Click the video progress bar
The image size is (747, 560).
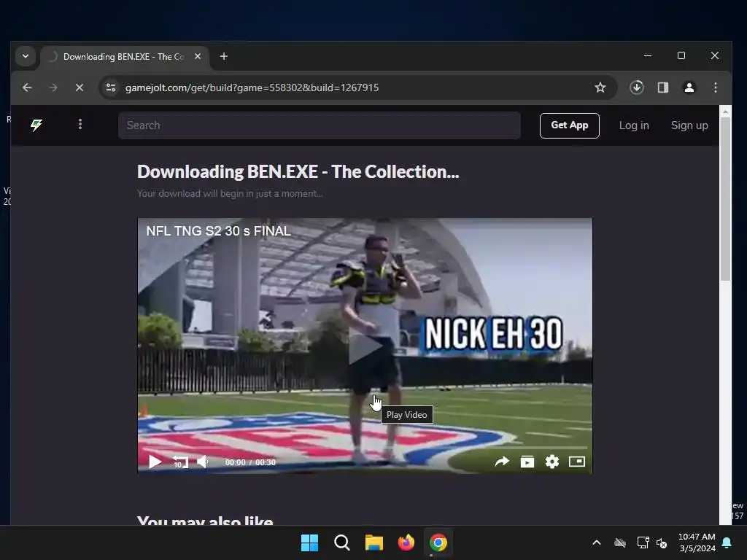365,448
